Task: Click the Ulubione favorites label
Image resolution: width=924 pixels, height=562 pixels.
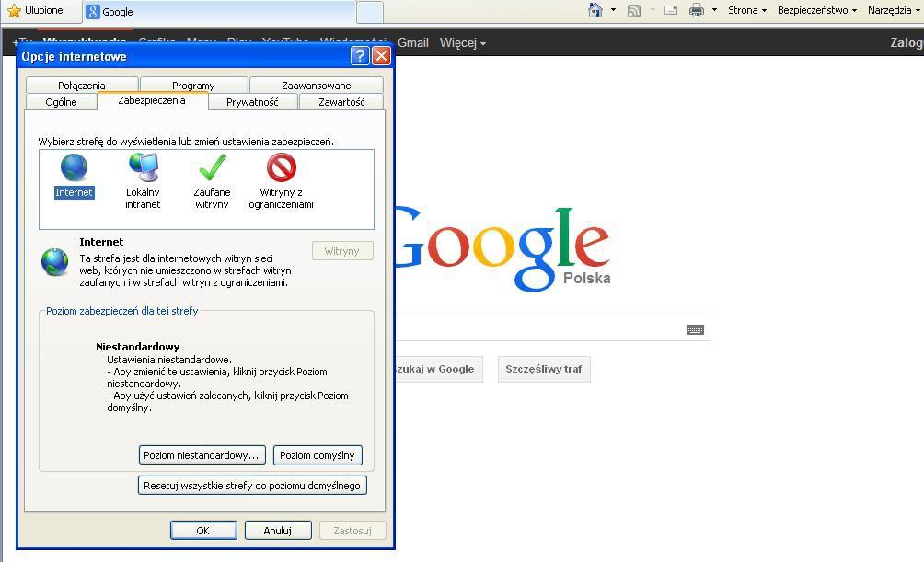Action: pos(44,10)
